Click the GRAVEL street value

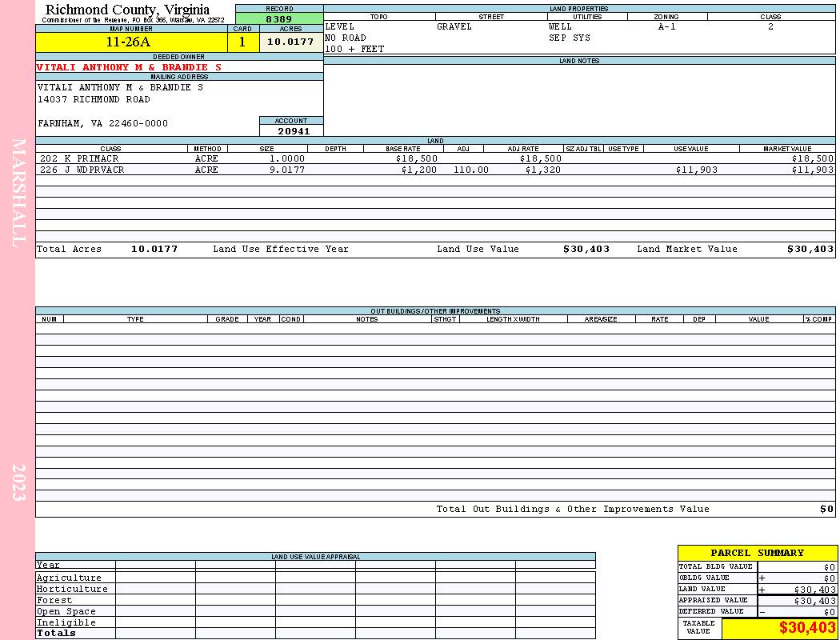pos(454,26)
